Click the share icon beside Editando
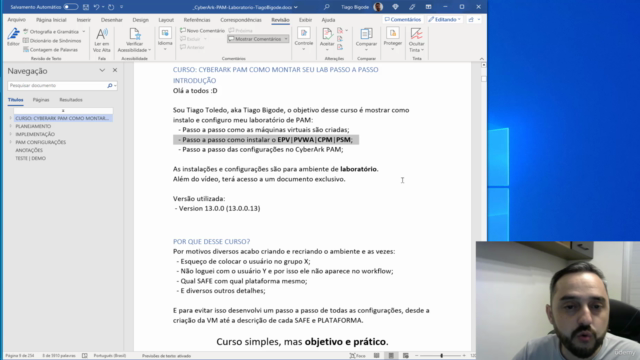 coord(471,20)
